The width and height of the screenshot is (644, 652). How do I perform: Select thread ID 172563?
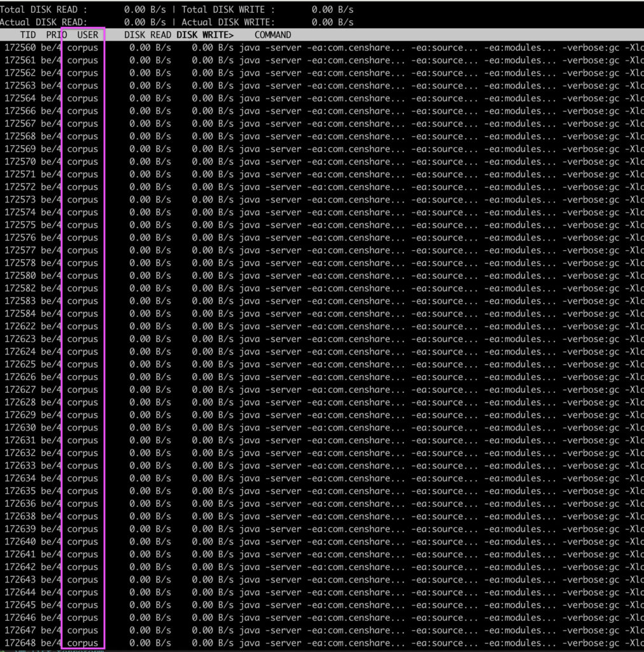(20, 86)
